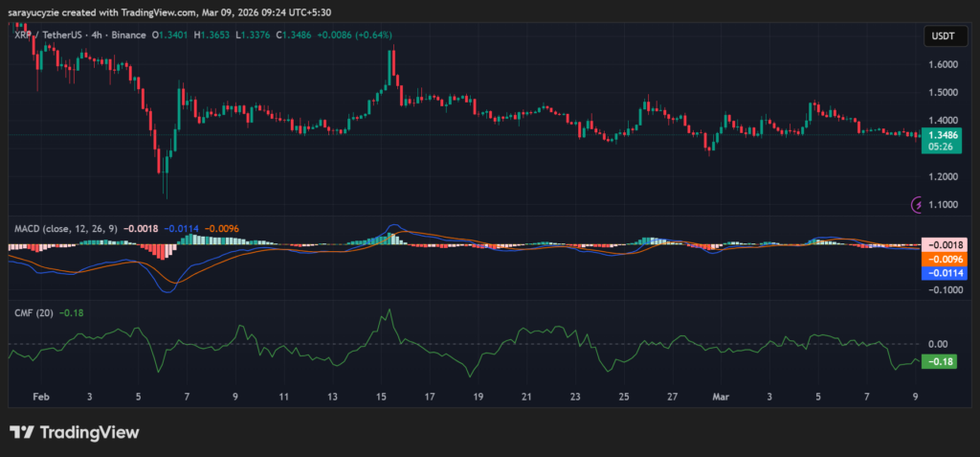Viewport: 980px width, 457px height.
Task: Click the orange signal value tag -0.0096
Action: (x=941, y=259)
